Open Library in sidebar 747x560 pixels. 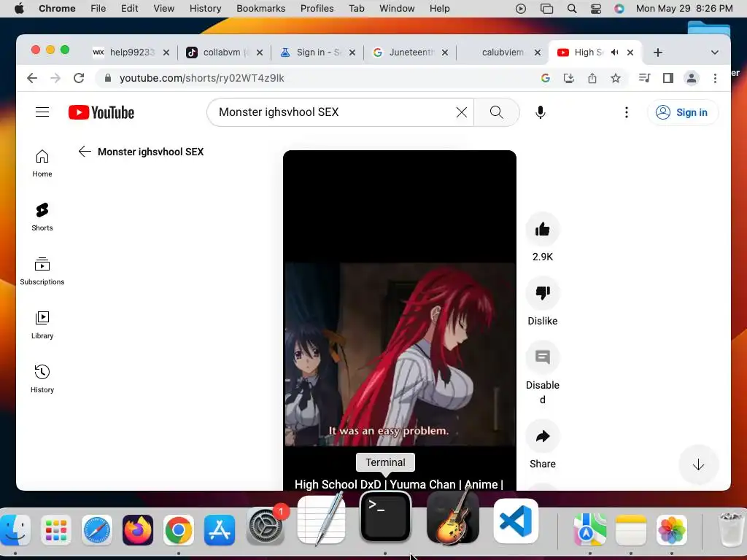coord(42,324)
